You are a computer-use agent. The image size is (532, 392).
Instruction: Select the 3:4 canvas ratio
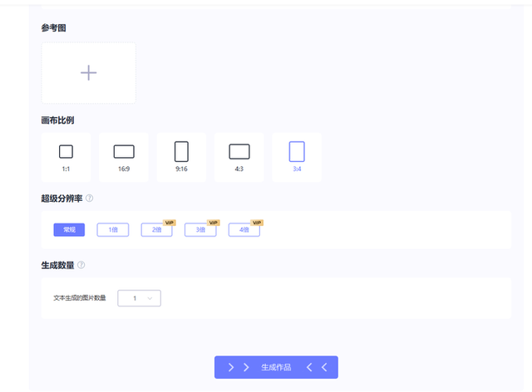[297, 157]
